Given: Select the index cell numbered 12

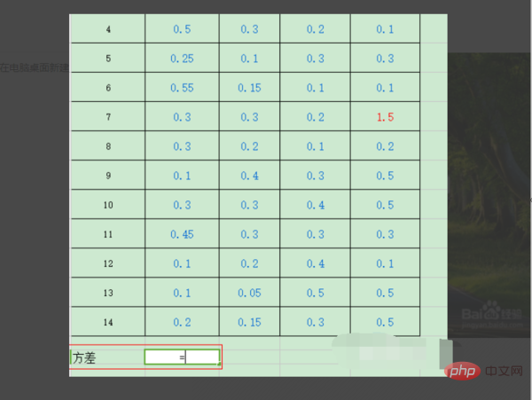Looking at the screenshot, I should point(108,263).
